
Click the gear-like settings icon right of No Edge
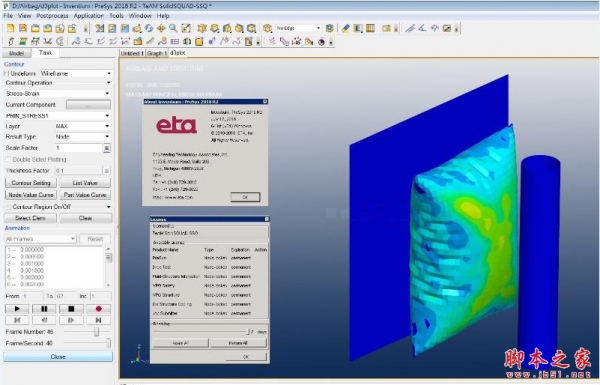329,28
